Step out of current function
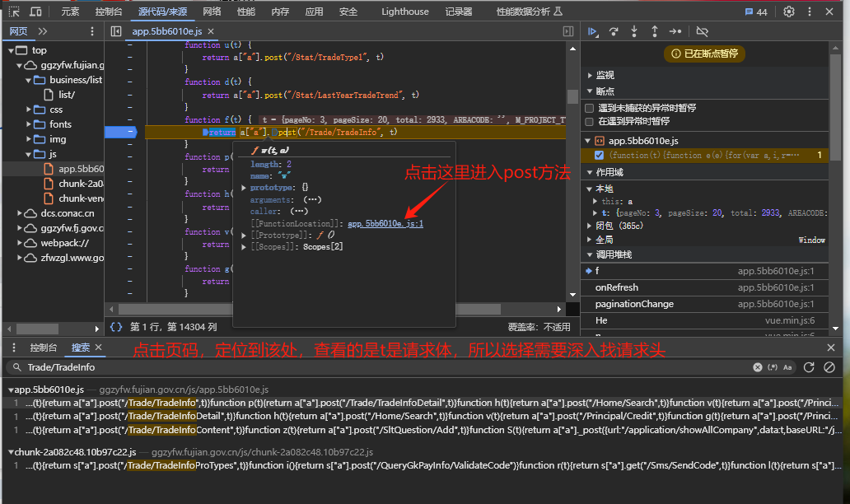This screenshot has height=504, width=850. (655, 31)
